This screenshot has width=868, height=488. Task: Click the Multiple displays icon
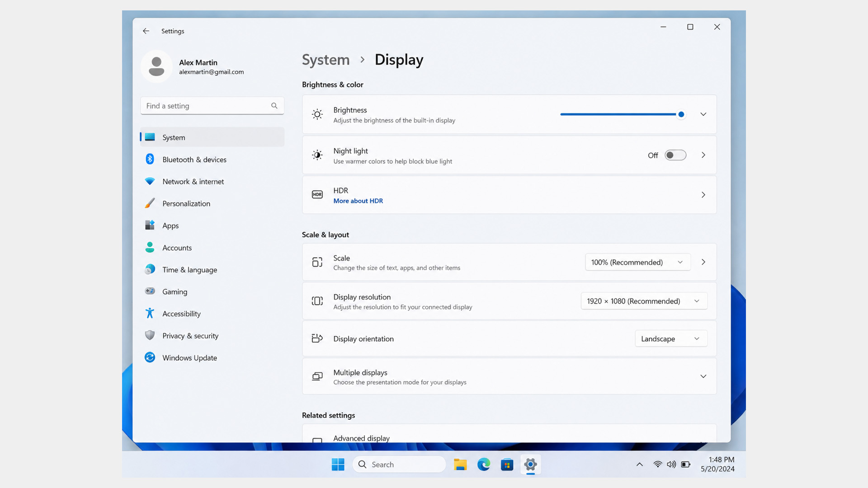(317, 376)
